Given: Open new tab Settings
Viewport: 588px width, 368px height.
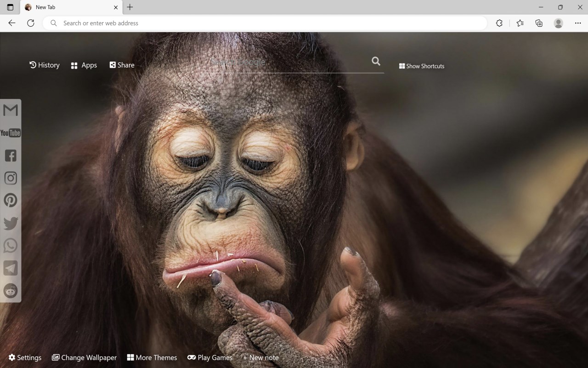Looking at the screenshot, I should point(25,357).
